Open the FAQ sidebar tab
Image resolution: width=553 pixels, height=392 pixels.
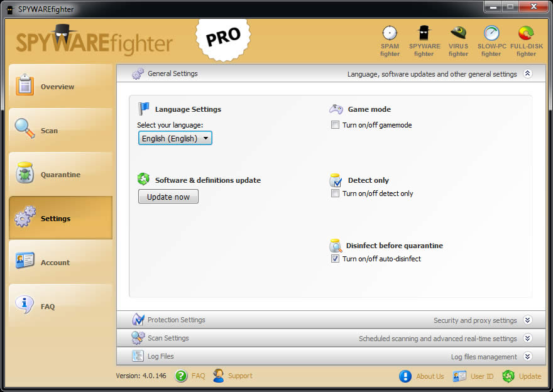tap(61, 306)
